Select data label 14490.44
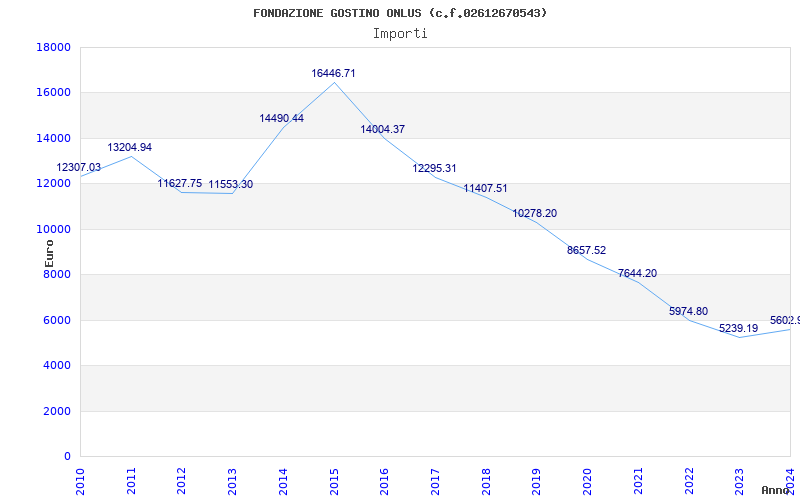Image resolution: width=800 pixels, height=500 pixels. 282,118
